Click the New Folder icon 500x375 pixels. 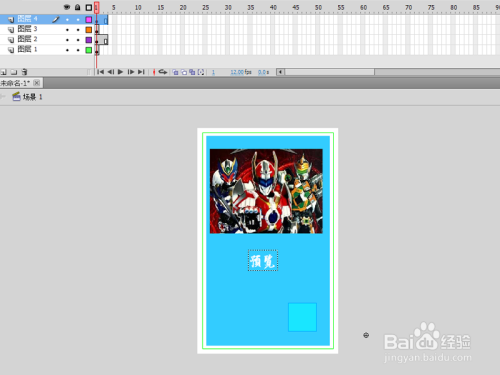click(14, 72)
